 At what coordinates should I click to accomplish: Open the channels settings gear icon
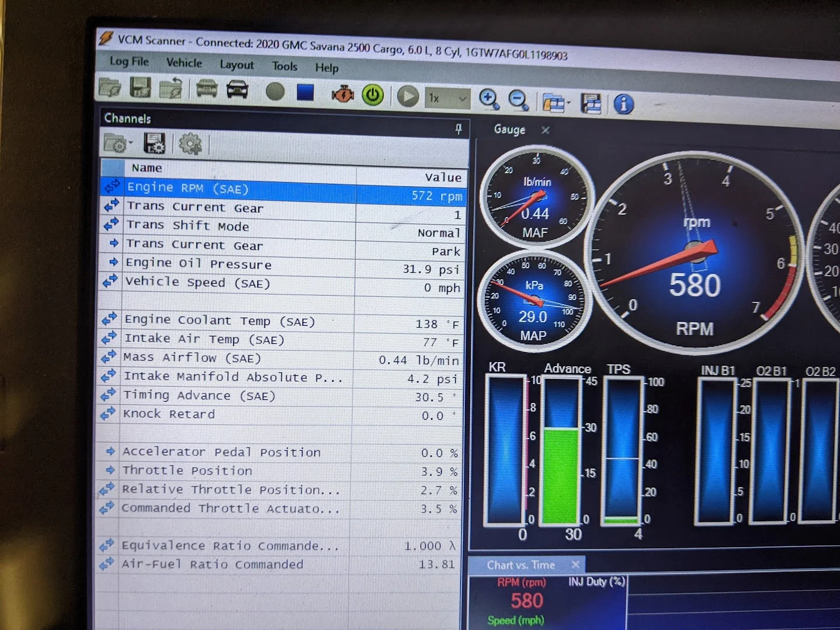click(x=190, y=144)
